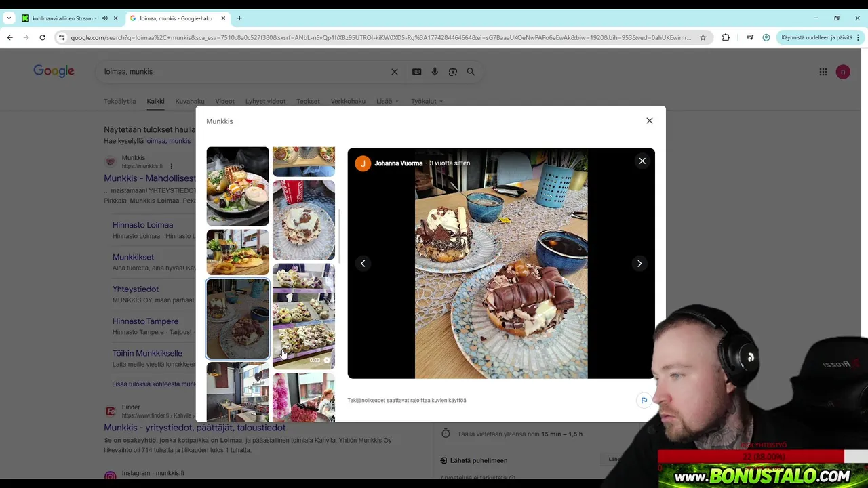Report this photo with the flag icon
The image size is (868, 488).
coord(644,401)
